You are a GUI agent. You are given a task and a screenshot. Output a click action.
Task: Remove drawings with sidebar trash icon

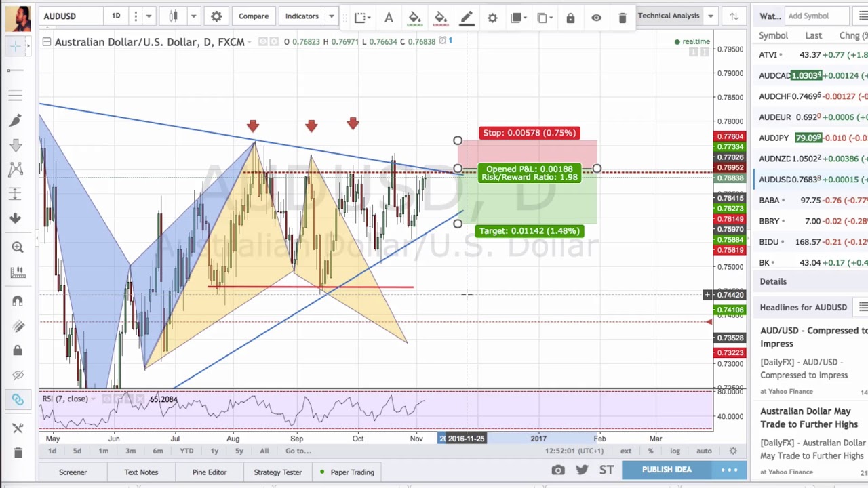tap(18, 452)
